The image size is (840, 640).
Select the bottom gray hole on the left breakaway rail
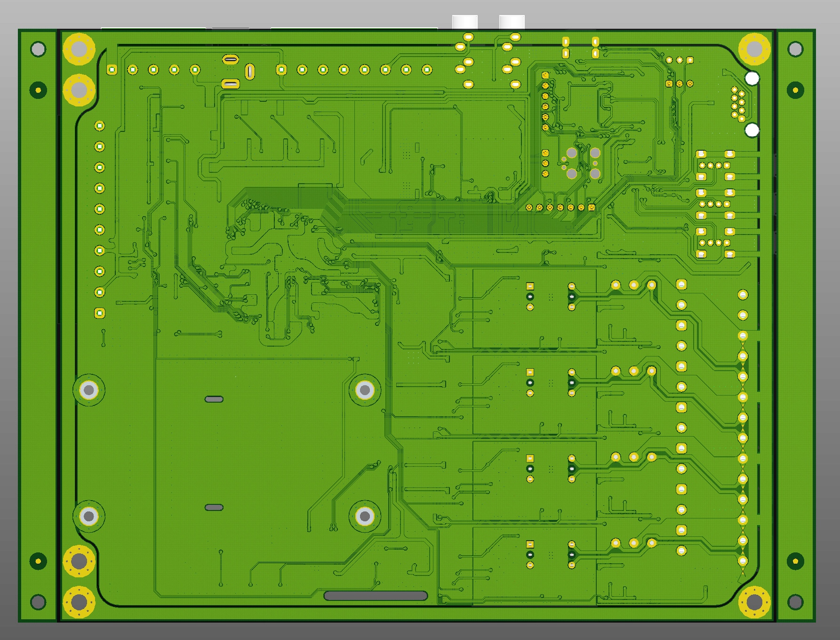pyautogui.click(x=38, y=602)
